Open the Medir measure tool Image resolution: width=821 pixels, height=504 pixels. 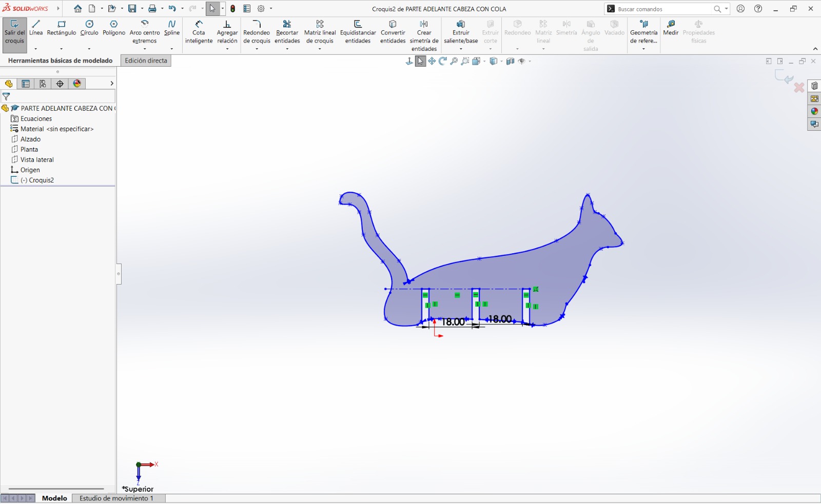coord(671,28)
